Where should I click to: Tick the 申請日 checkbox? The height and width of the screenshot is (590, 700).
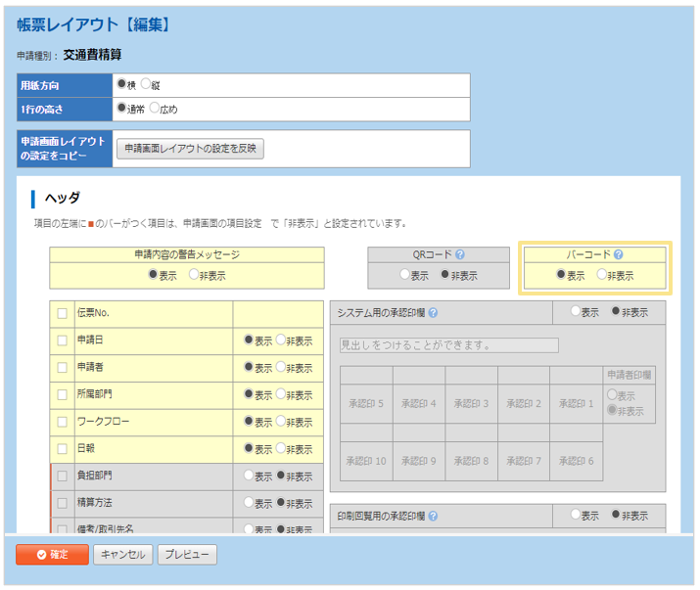click(x=63, y=340)
